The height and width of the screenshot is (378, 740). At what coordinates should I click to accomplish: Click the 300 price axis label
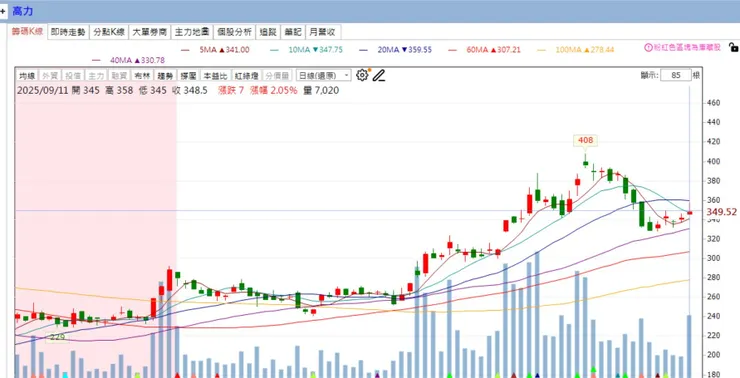714,258
